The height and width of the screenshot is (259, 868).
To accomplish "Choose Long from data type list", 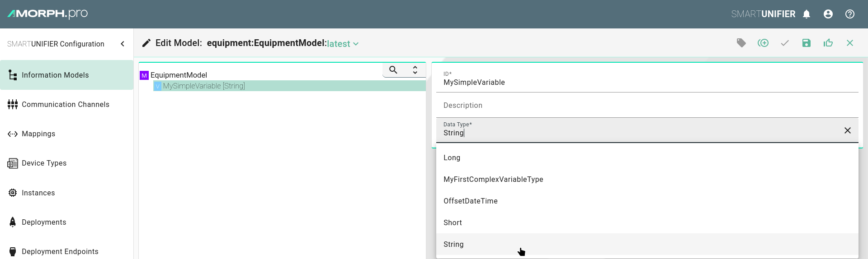I will [647, 157].
